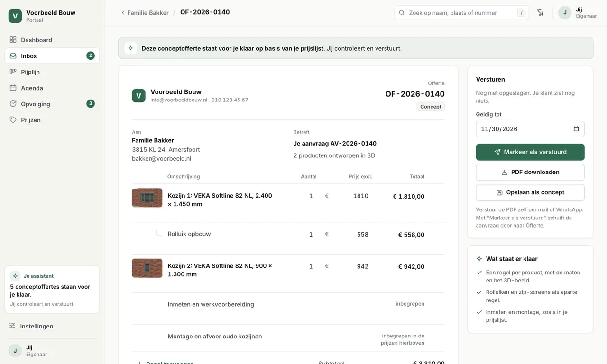
Task: Edit the Kozijn 1 price 1810 field
Action: pyautogui.click(x=360, y=196)
